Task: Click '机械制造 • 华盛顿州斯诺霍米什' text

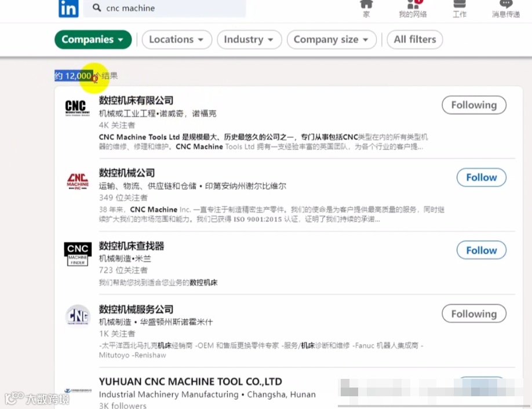Action: click(156, 322)
